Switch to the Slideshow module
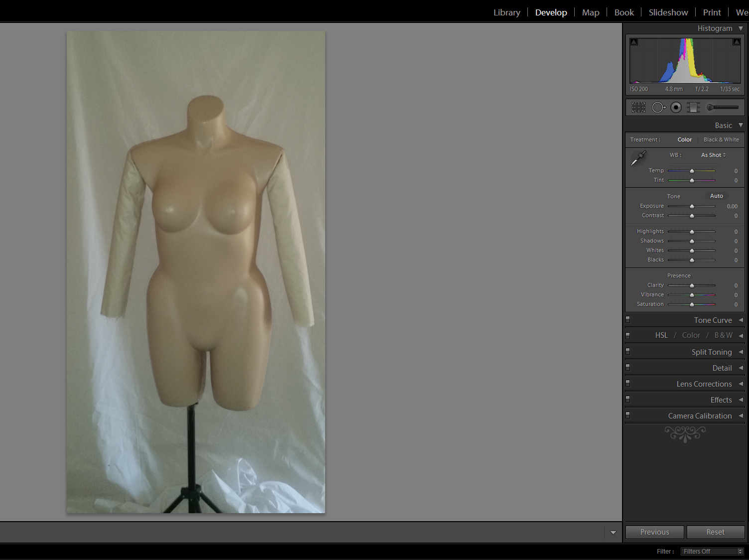 [668, 12]
